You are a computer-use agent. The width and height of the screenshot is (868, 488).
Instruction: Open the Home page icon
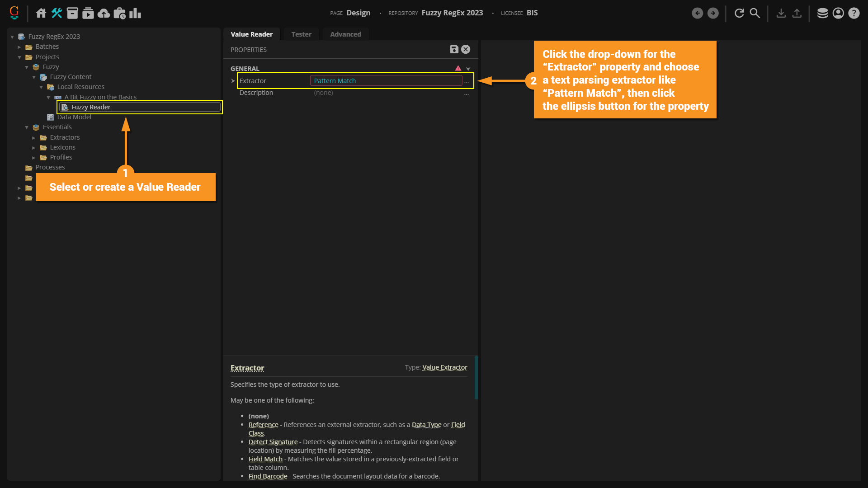41,13
